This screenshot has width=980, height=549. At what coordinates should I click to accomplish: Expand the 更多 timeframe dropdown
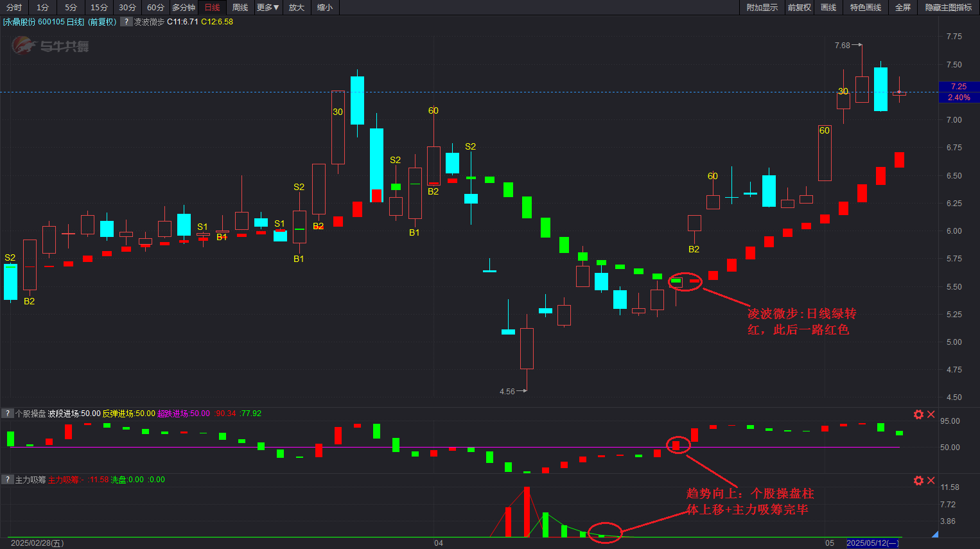pyautogui.click(x=268, y=8)
